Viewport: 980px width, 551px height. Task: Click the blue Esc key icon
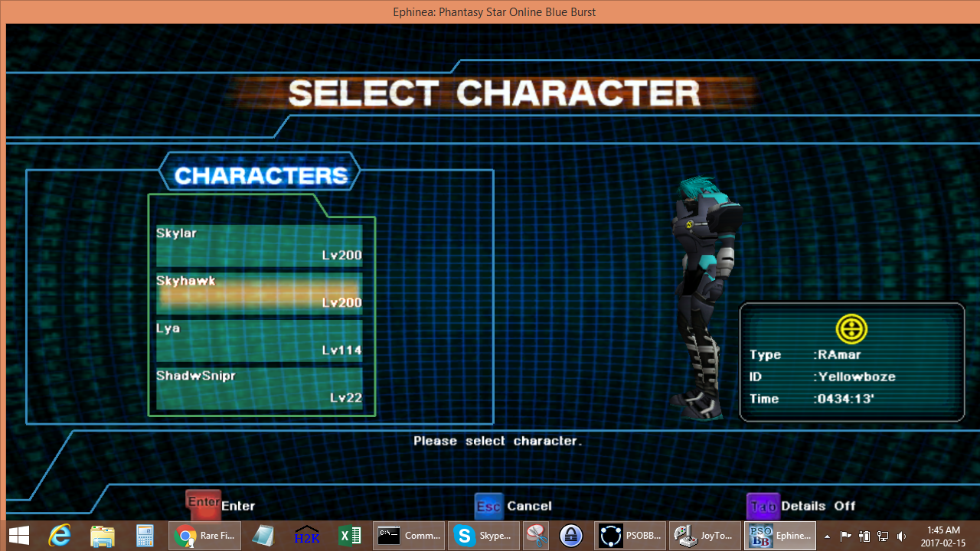pos(488,506)
